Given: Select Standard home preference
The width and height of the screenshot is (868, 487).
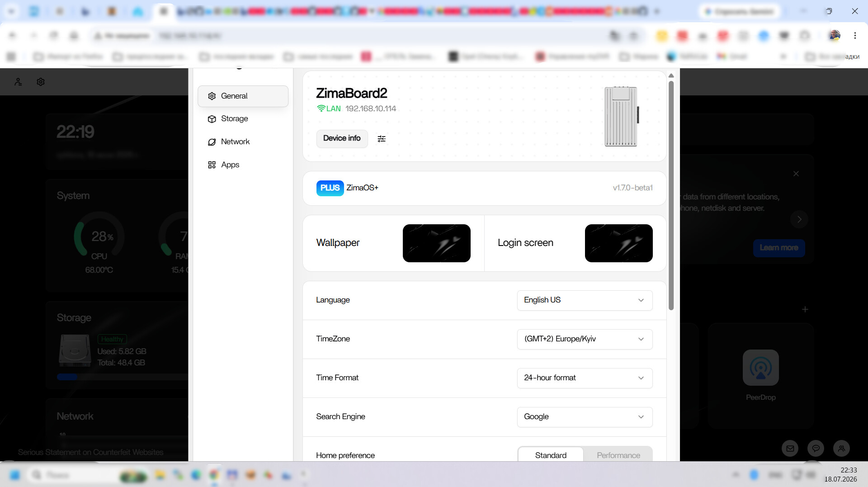Looking at the screenshot, I should (551, 455).
